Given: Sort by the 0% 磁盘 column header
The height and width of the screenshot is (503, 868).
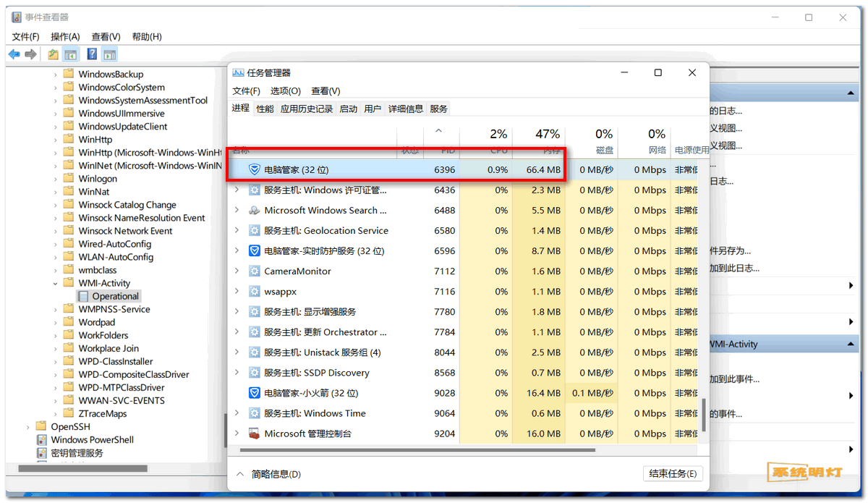Looking at the screenshot, I should click(592, 141).
